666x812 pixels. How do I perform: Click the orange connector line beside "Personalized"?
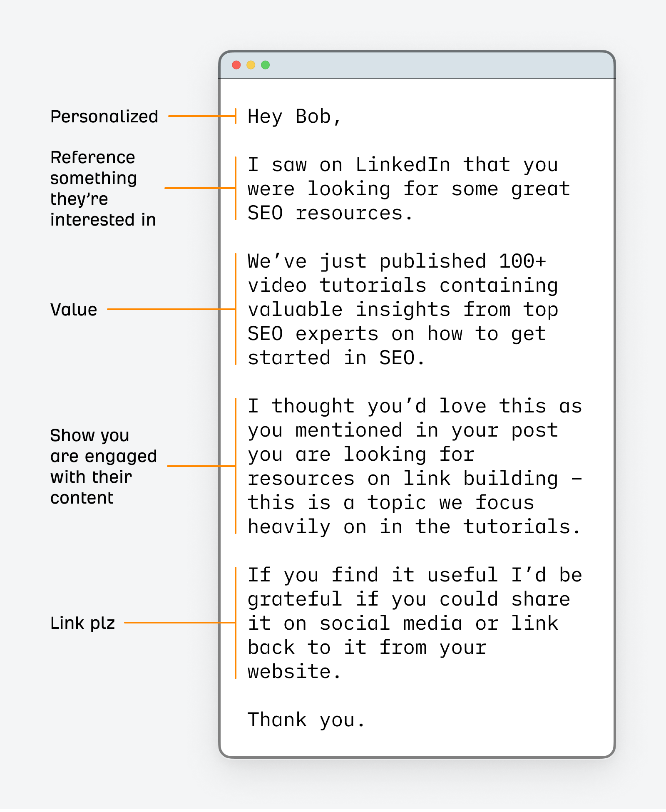[201, 116]
